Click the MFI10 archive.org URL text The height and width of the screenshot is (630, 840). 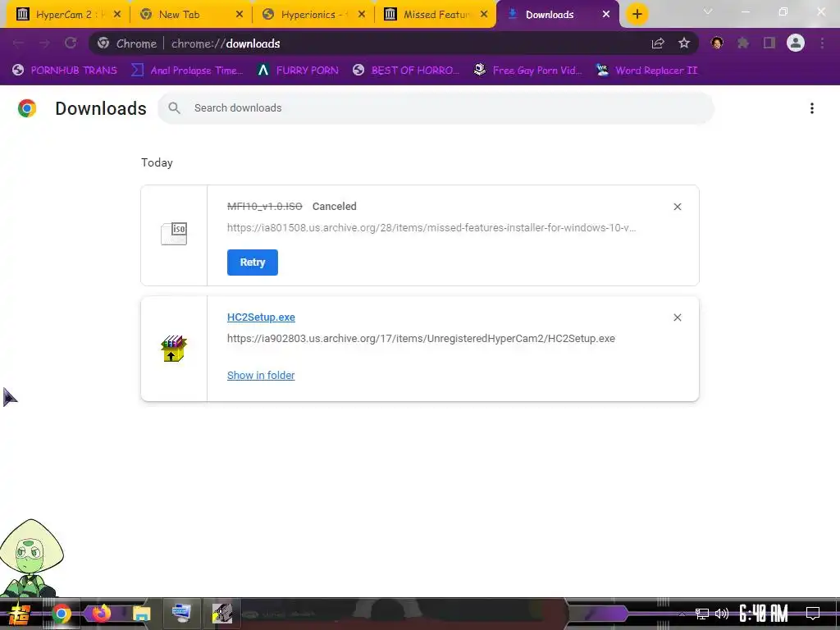coord(431,228)
